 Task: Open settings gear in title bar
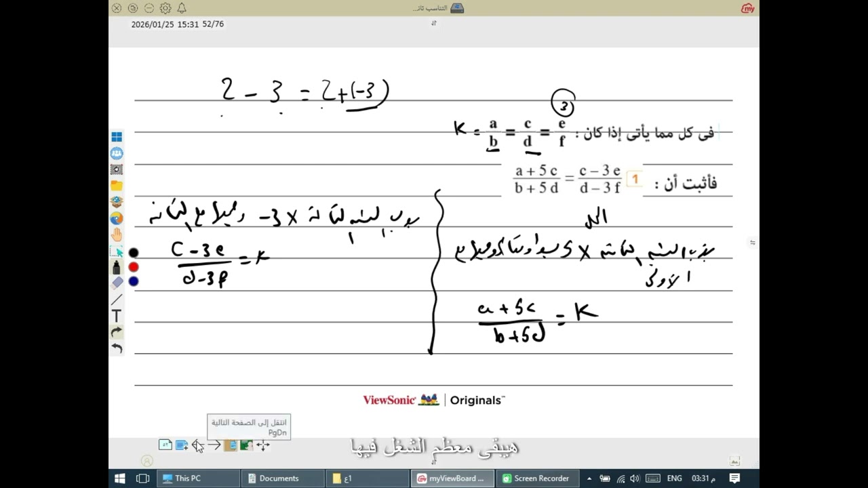165,8
